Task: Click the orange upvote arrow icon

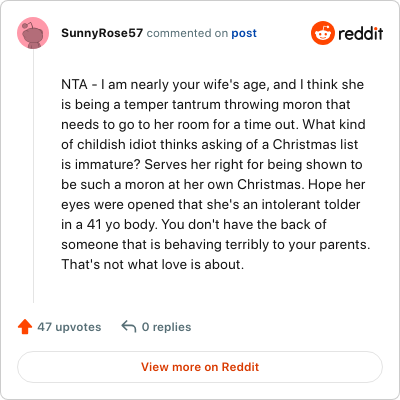Action: tap(25, 327)
